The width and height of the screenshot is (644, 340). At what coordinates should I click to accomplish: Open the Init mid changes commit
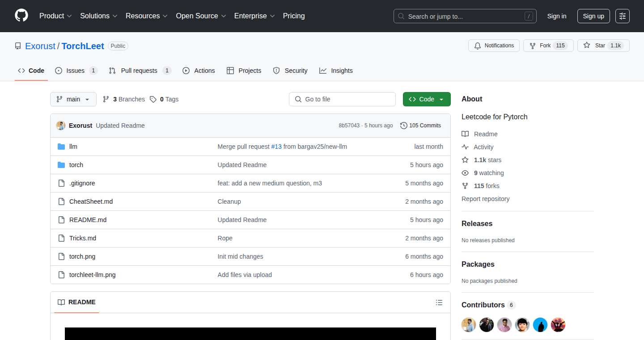click(x=241, y=256)
